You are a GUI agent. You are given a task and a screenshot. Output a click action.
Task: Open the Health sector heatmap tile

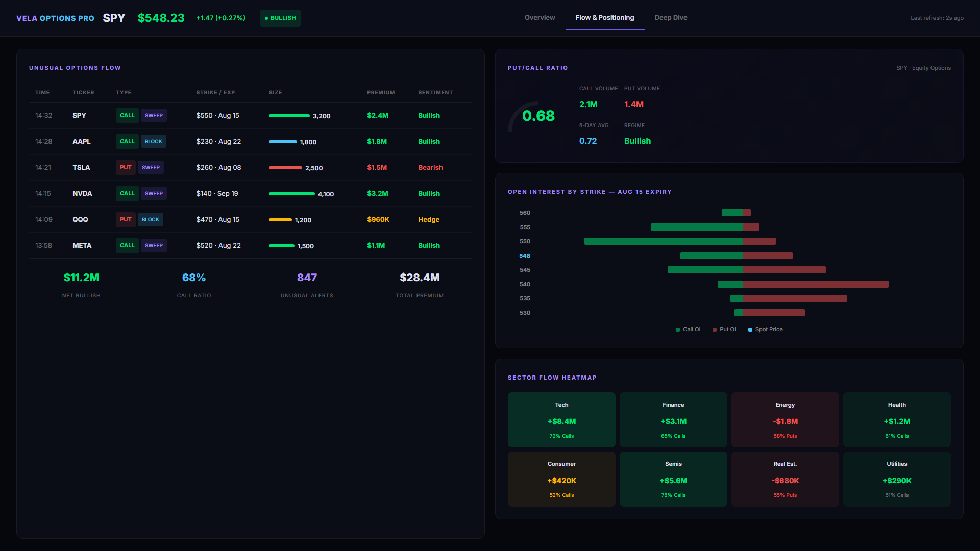897,420
